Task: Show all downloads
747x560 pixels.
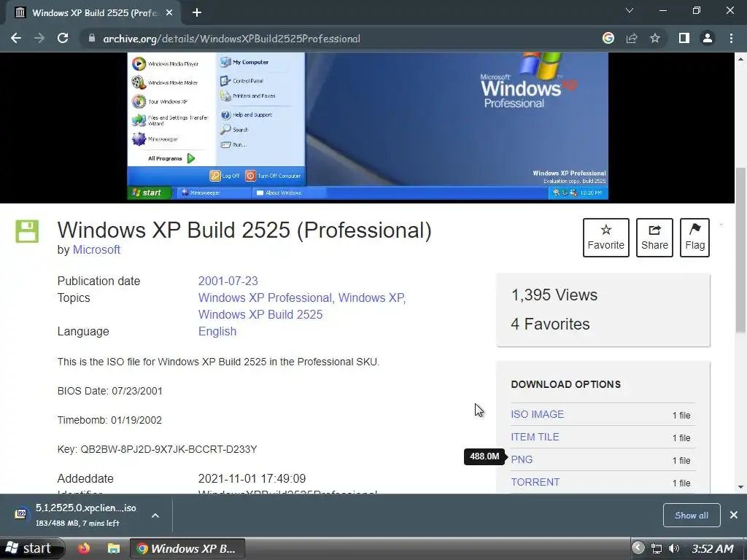Action: (692, 516)
